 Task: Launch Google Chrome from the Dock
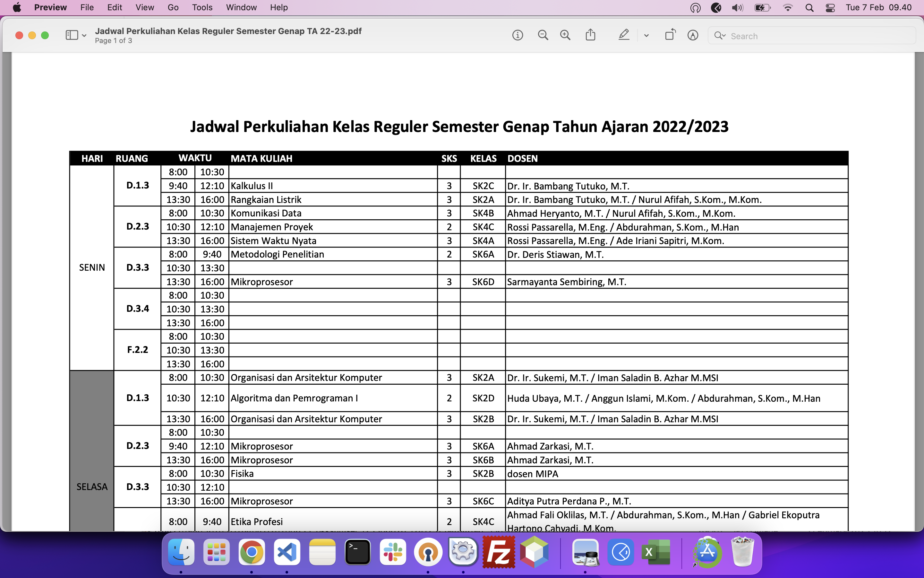tap(252, 552)
